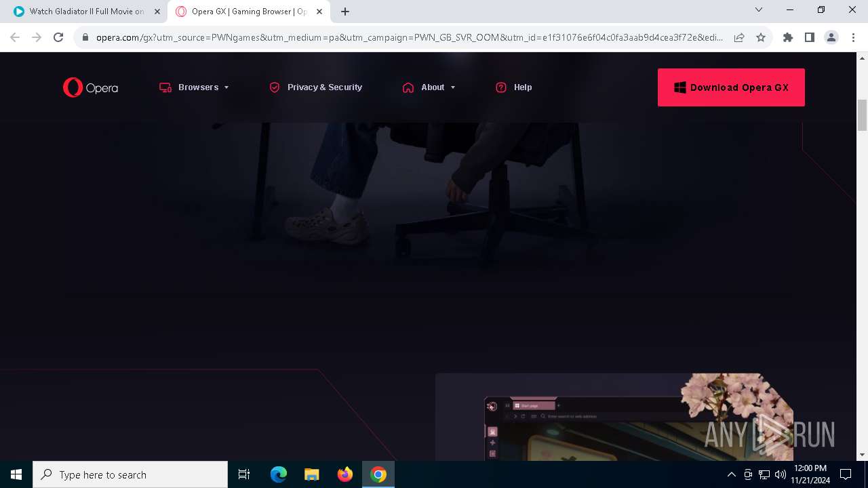Open the volume control tray icon

(x=781, y=474)
